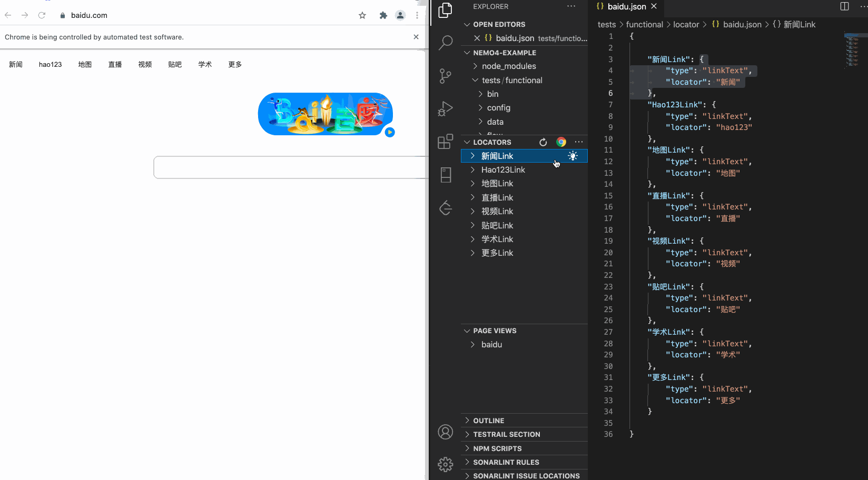Click the 贴吧 link on Baidu
Image resolution: width=868 pixels, height=480 pixels.
point(175,64)
